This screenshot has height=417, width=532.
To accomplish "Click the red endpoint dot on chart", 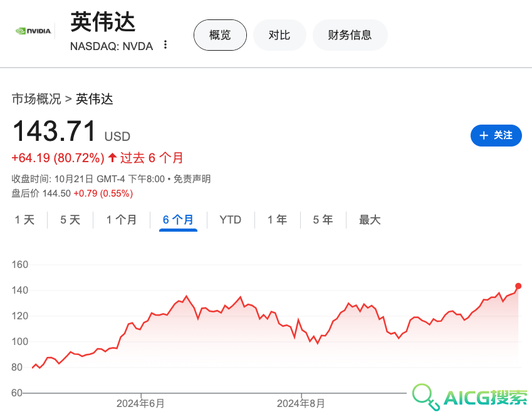I will (518, 286).
